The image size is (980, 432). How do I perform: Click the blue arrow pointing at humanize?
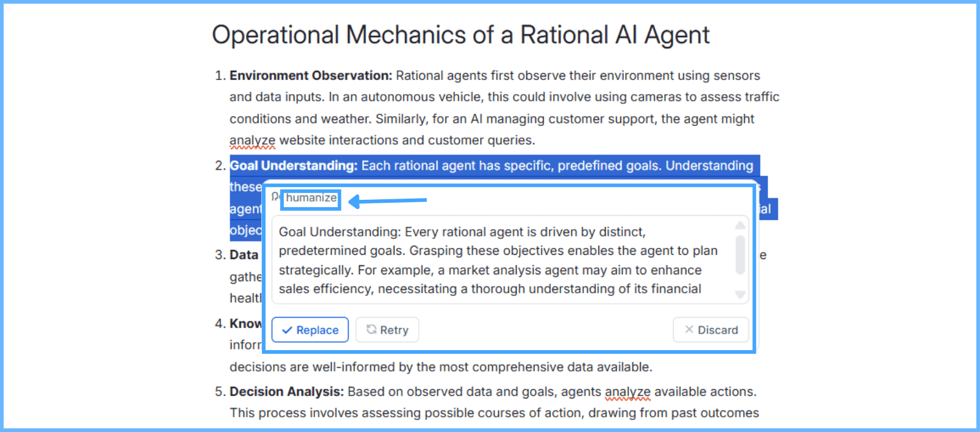pyautogui.click(x=387, y=200)
